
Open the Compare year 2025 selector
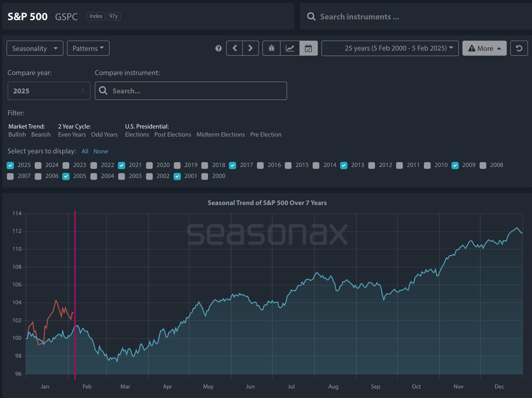click(49, 91)
